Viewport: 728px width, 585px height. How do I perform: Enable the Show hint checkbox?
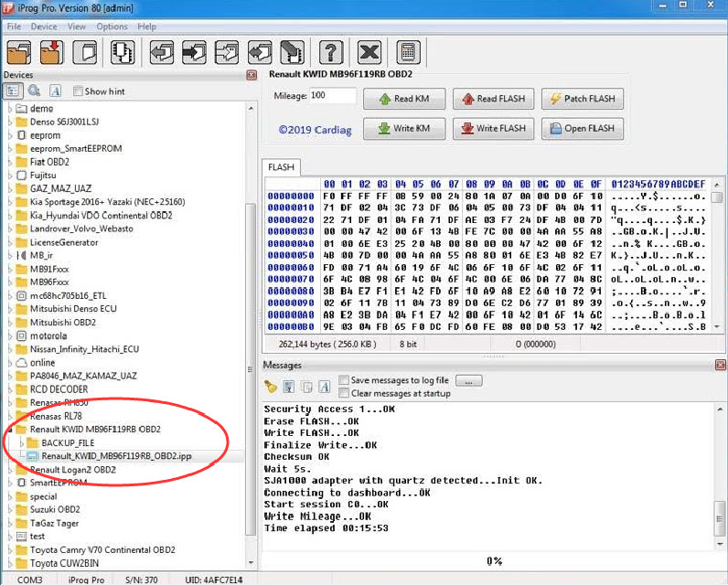click(78, 90)
